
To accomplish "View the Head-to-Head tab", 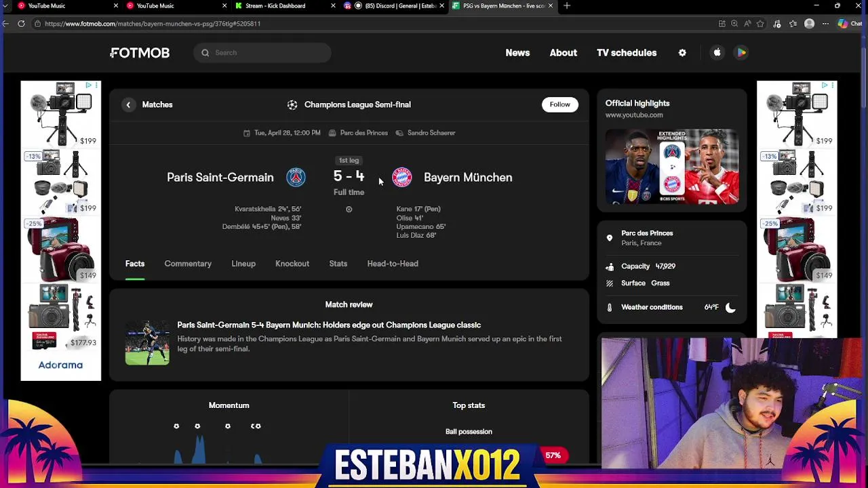I will tap(393, 264).
